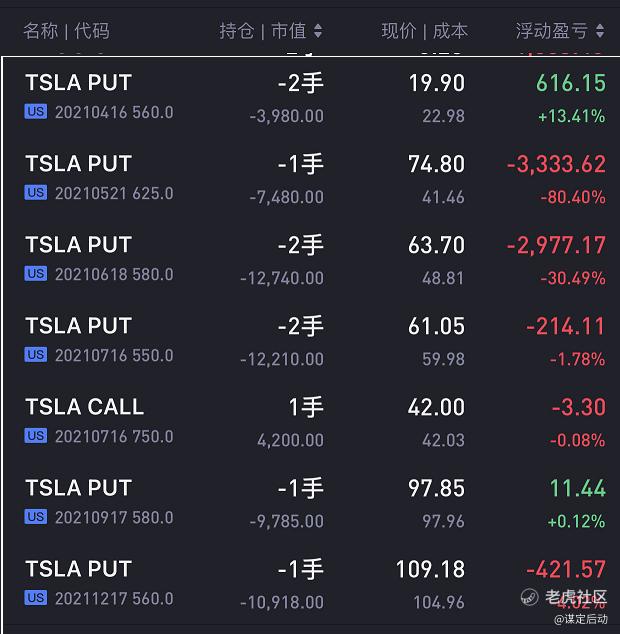Sort by floating profit/loss arrows

(600, 31)
